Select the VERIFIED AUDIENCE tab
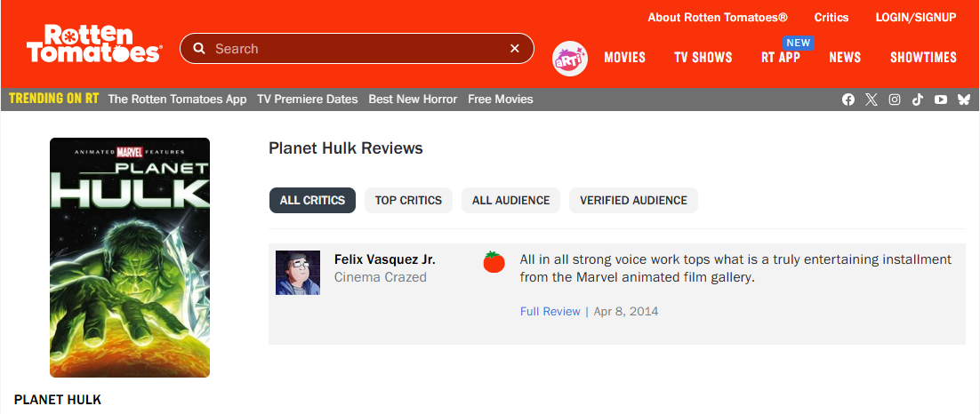Image resolution: width=980 pixels, height=414 pixels. 633,201
